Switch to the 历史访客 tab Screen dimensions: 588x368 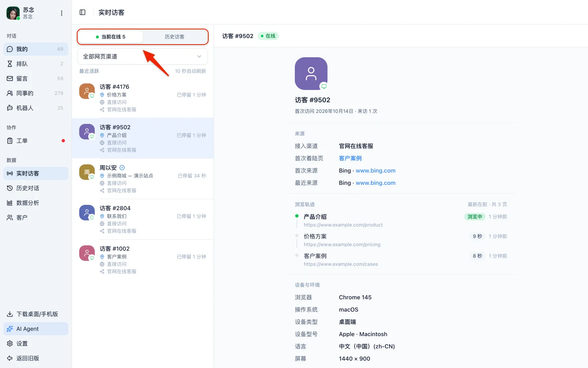pyautogui.click(x=175, y=37)
